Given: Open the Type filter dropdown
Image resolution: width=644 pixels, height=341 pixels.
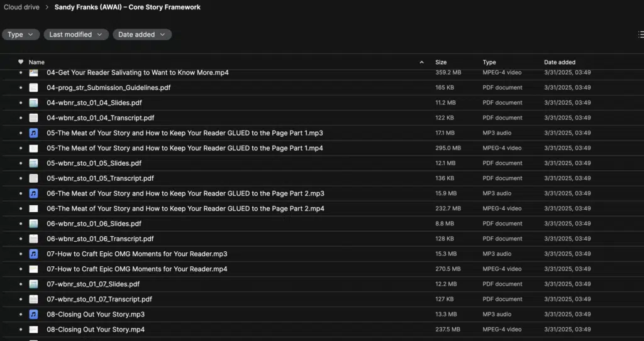Looking at the screenshot, I should click(21, 35).
